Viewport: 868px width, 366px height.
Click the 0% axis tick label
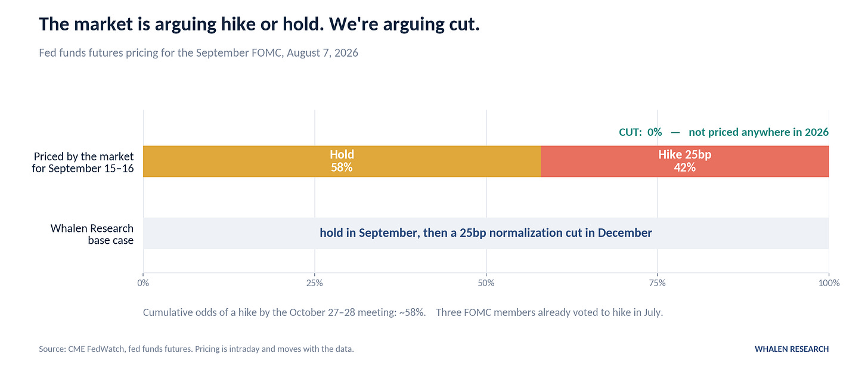tap(143, 283)
